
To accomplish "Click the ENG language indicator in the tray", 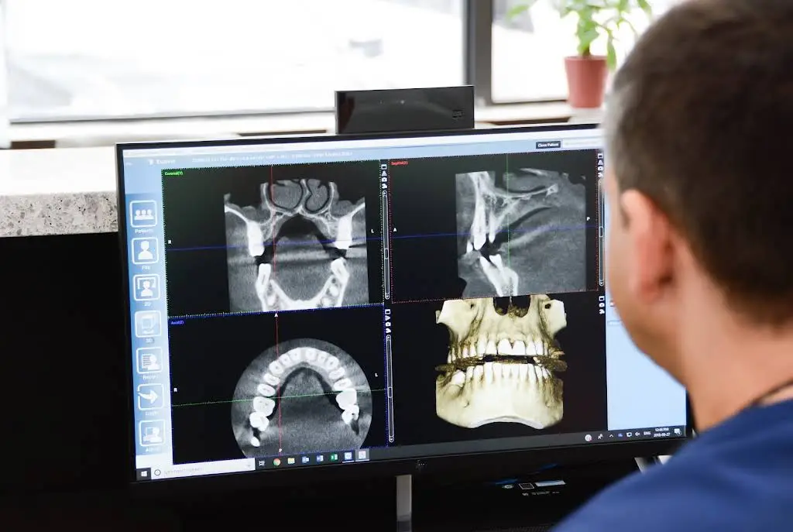I will pos(647,433).
